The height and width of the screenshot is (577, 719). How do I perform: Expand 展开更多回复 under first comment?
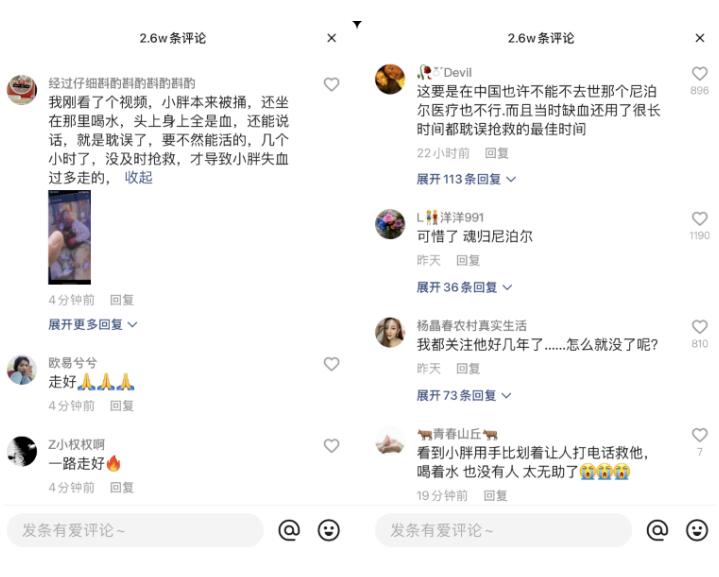tap(93, 324)
